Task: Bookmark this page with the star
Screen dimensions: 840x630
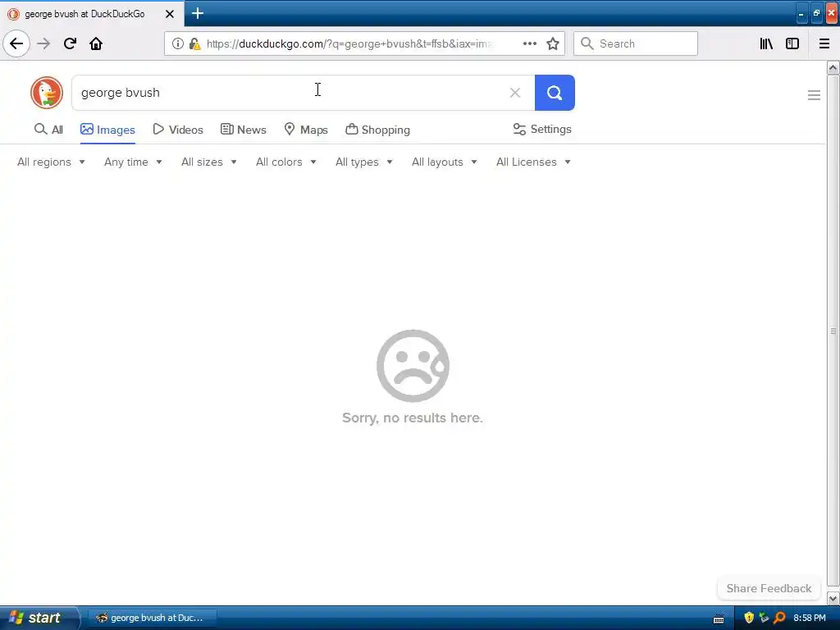Action: [x=553, y=43]
